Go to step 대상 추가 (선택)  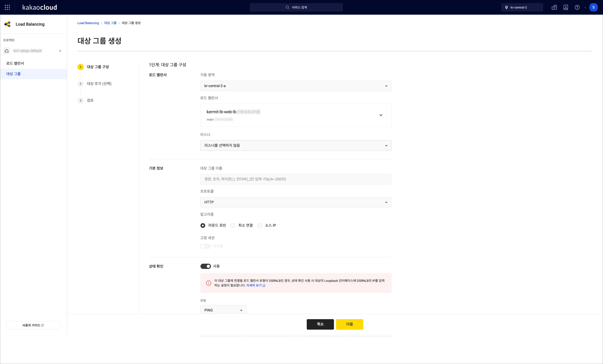[99, 84]
